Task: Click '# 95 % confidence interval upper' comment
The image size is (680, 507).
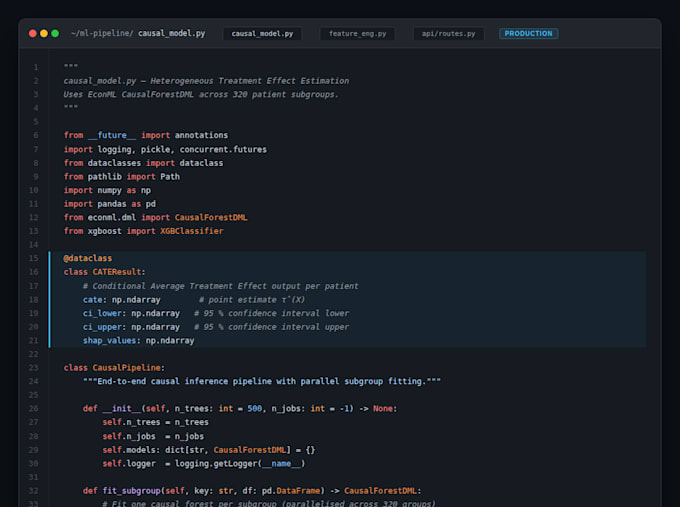Action: click(271, 327)
